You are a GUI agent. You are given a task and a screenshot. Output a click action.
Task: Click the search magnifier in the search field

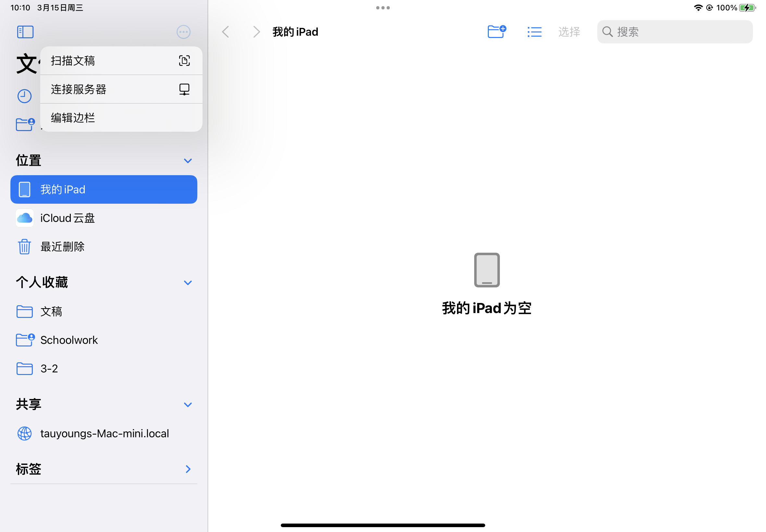[607, 32]
